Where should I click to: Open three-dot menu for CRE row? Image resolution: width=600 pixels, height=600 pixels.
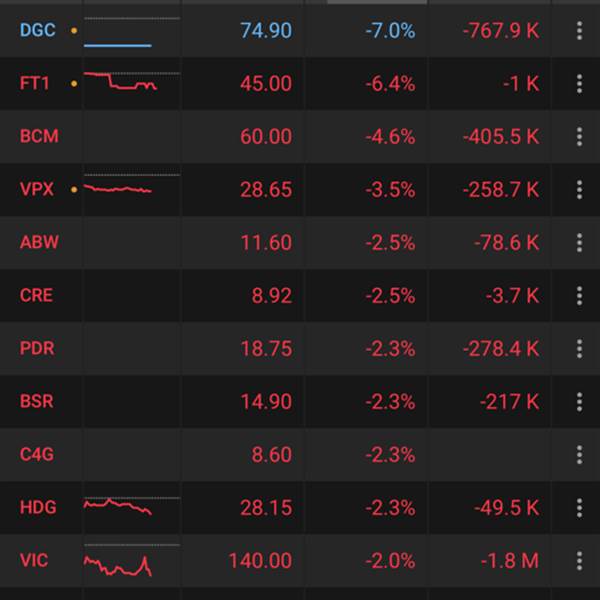point(579,296)
